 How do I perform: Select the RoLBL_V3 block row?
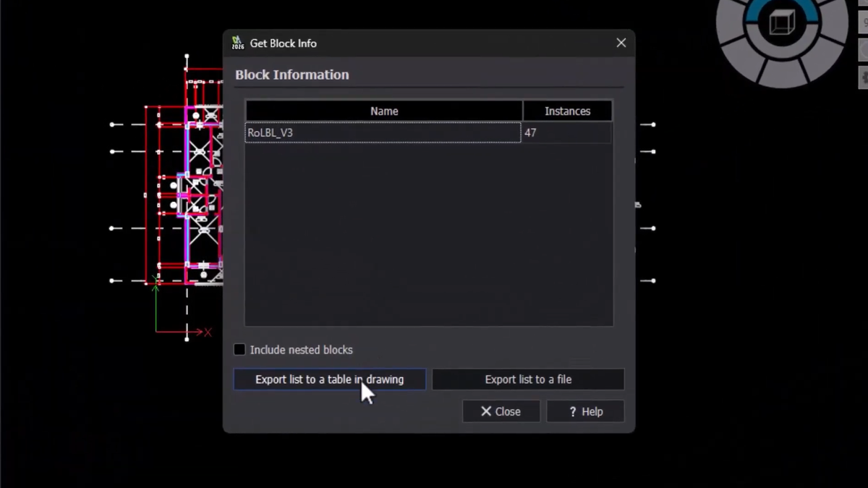click(x=383, y=133)
